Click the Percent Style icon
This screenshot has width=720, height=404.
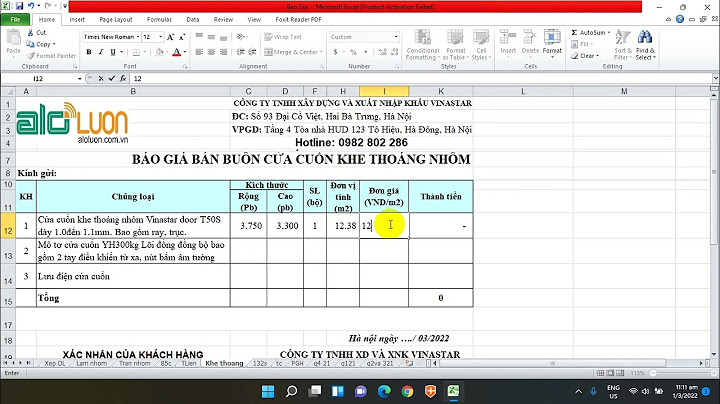point(353,52)
